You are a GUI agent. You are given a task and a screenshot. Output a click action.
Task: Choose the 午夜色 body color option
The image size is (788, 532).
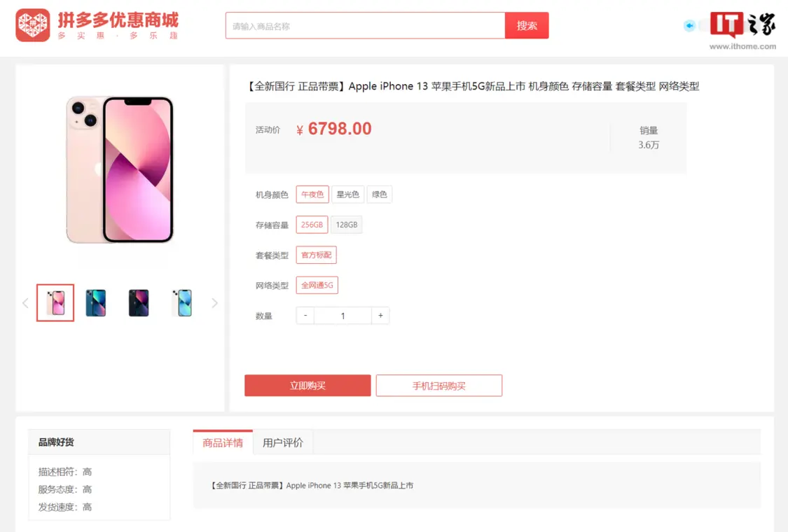coord(312,195)
